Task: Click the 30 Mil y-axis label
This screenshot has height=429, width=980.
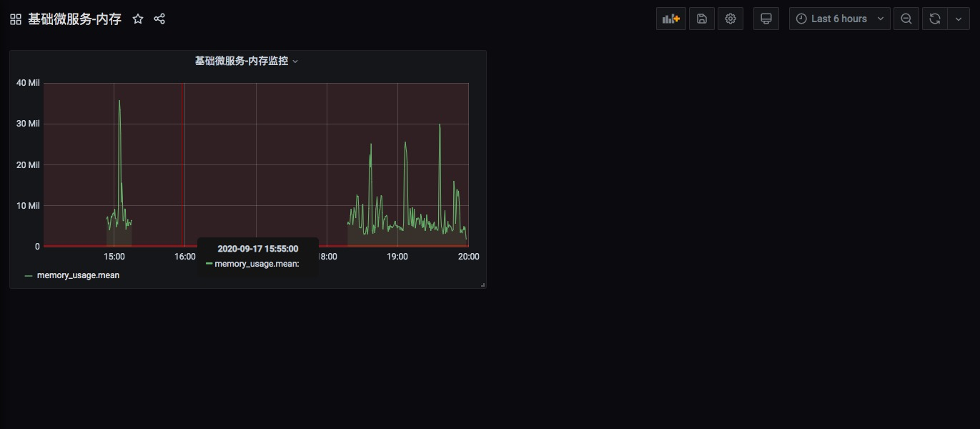Action: coord(29,124)
